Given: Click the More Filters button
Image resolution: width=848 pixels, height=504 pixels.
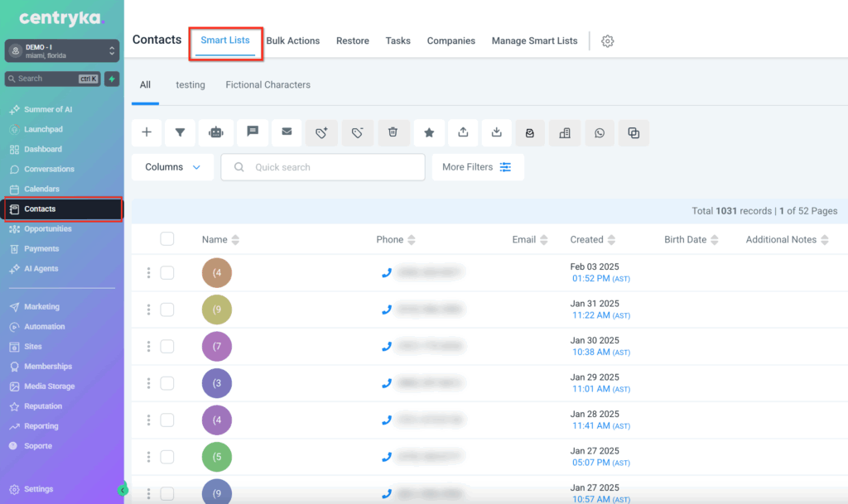Looking at the screenshot, I should tap(477, 167).
